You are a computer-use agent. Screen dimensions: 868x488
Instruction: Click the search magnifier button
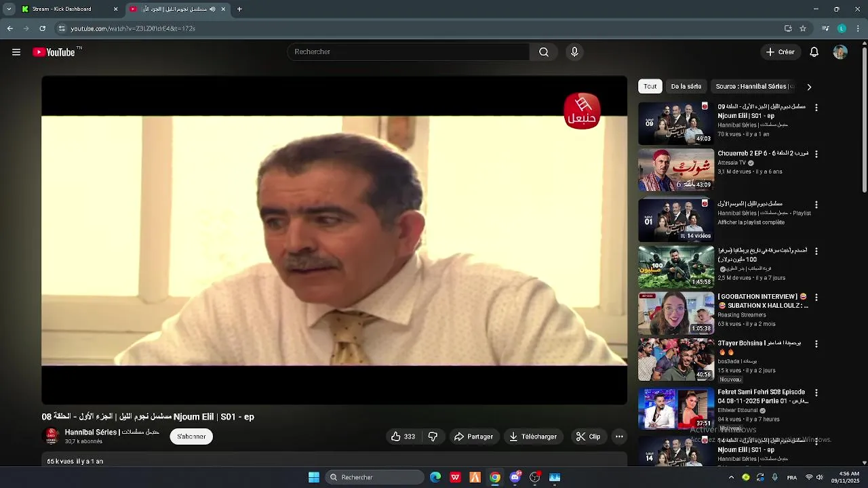(544, 52)
